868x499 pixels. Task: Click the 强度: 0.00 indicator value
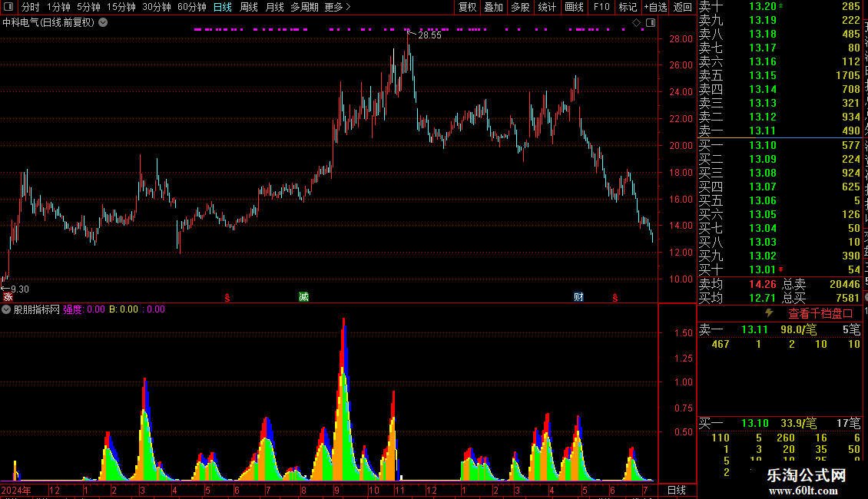click(x=84, y=309)
